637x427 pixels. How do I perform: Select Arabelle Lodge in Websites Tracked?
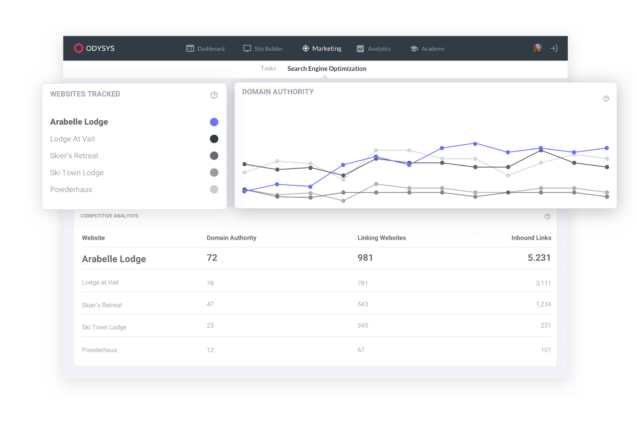click(79, 122)
